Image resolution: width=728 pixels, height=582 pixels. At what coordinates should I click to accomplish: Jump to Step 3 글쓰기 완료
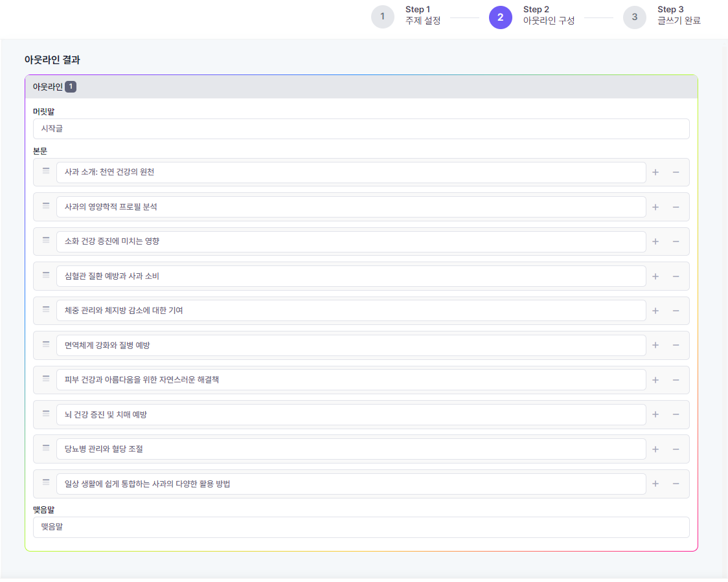point(661,17)
